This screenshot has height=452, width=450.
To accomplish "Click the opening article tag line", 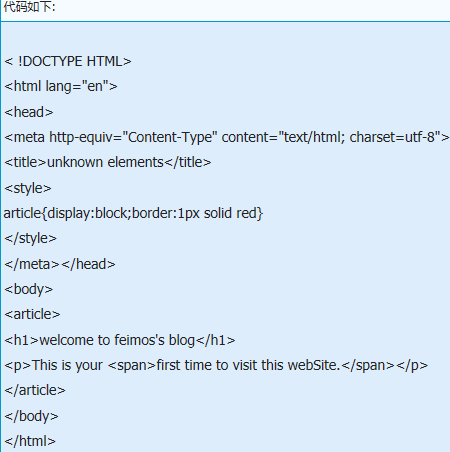I will pos(32,314).
